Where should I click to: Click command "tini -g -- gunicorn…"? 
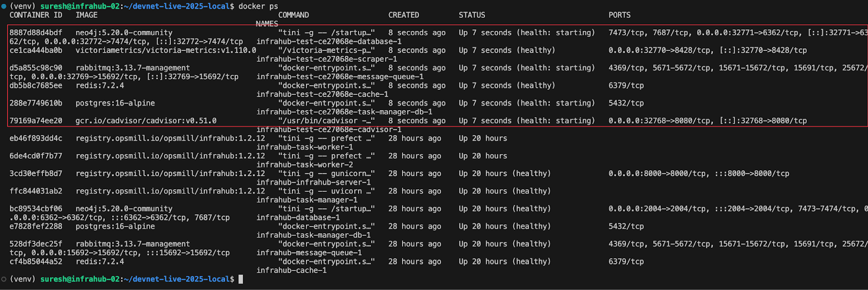[327, 173]
